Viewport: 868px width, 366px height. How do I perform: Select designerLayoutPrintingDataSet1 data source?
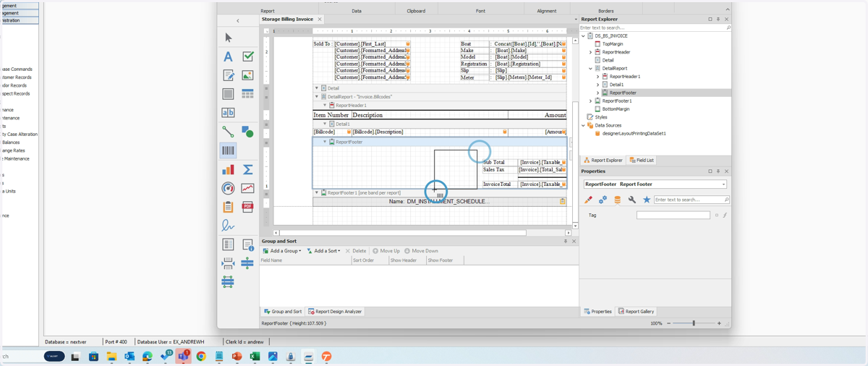(x=634, y=134)
